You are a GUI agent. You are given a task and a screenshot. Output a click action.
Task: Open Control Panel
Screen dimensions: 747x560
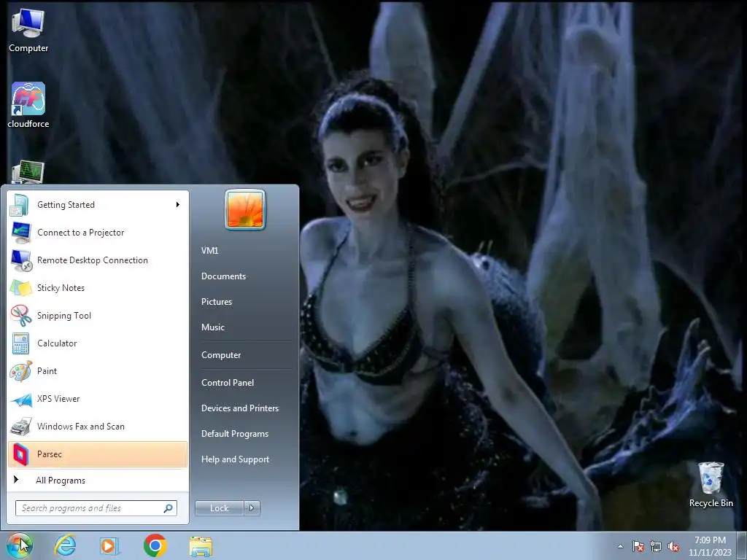coord(228,383)
